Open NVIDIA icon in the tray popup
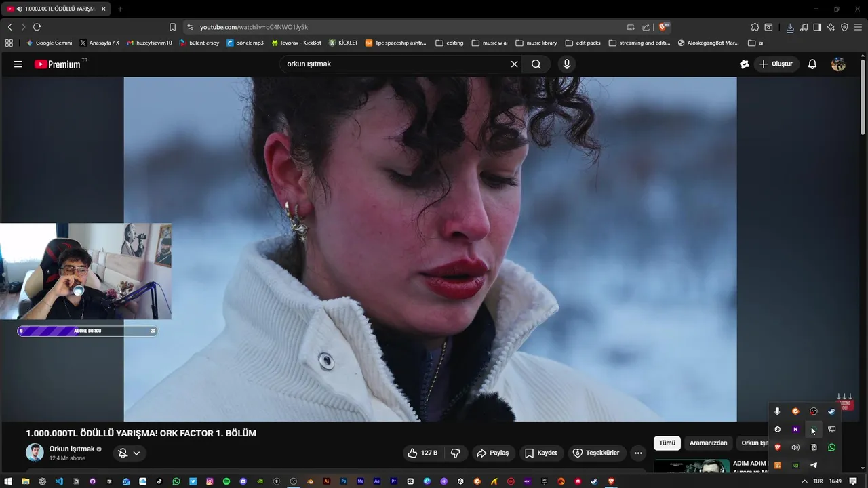This screenshot has width=868, height=488. pyautogui.click(x=795, y=465)
